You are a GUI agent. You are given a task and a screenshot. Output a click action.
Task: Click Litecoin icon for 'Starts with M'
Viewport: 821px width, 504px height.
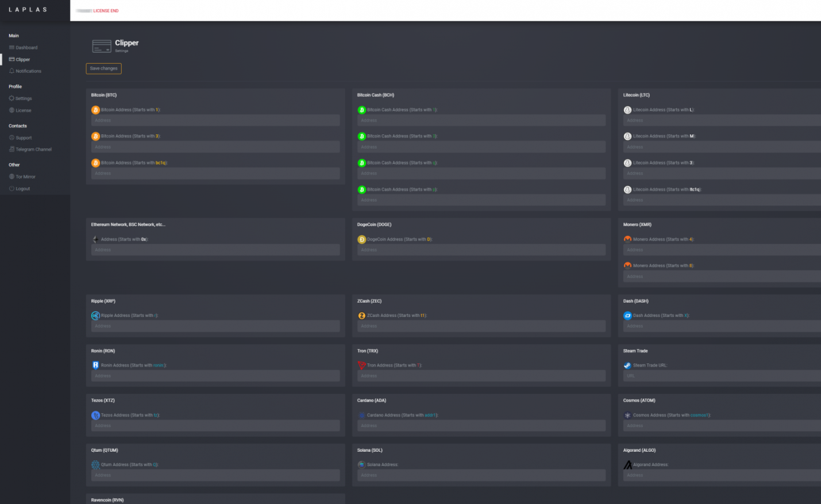tap(627, 136)
